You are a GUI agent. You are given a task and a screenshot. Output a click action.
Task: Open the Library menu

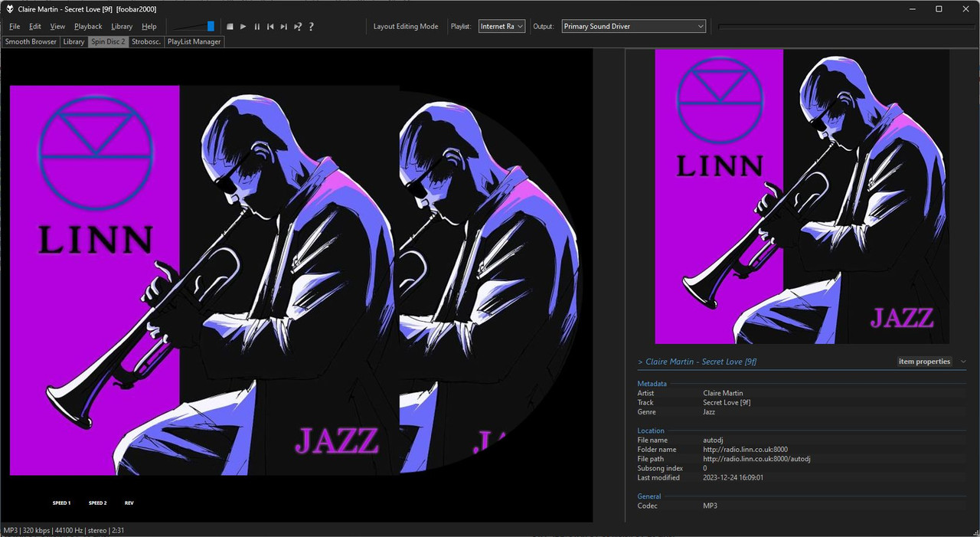[x=122, y=26]
